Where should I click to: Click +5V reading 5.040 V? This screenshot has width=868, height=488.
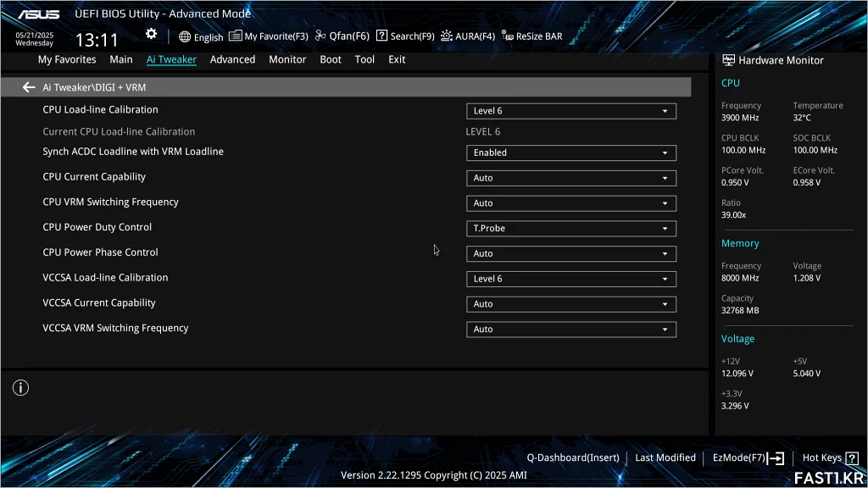click(807, 374)
